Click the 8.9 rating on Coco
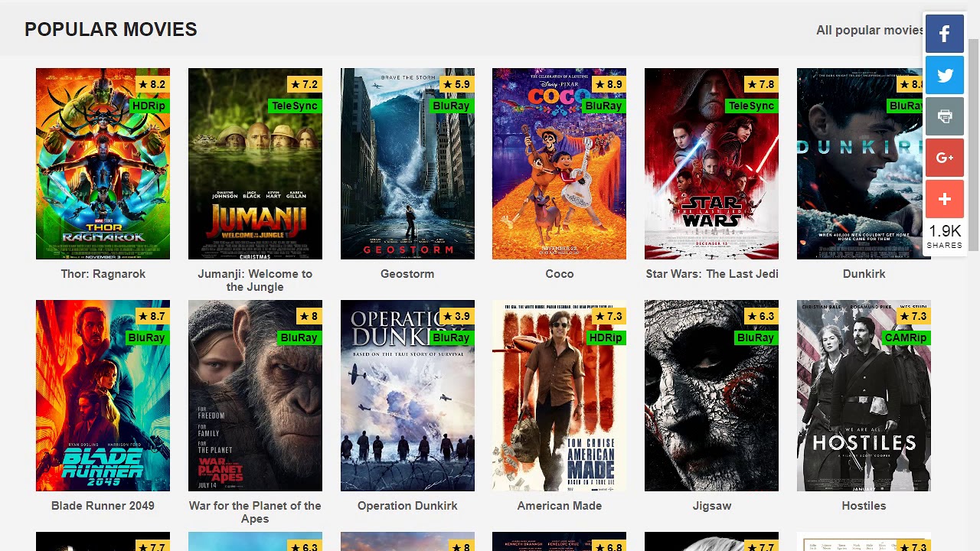The height and width of the screenshot is (551, 980). (608, 84)
